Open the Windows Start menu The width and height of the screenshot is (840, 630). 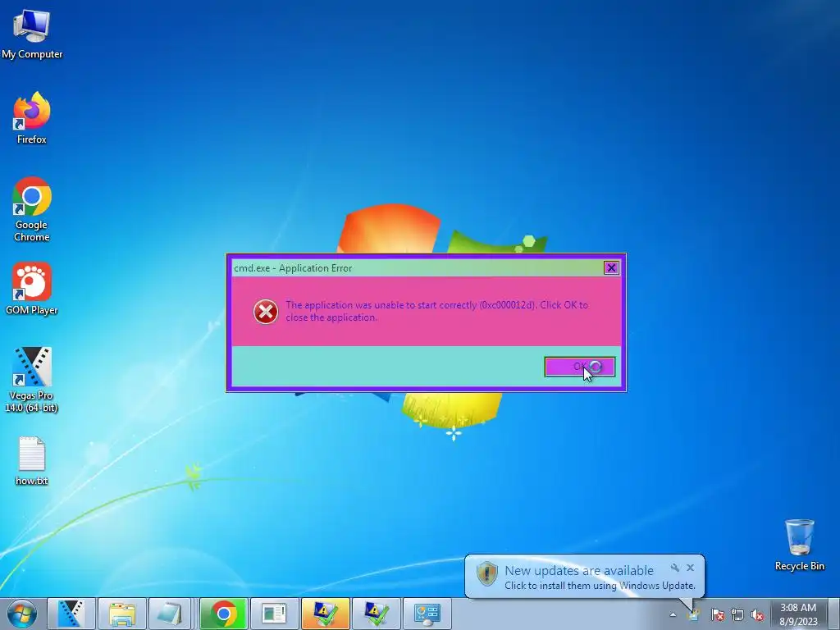coord(22,614)
